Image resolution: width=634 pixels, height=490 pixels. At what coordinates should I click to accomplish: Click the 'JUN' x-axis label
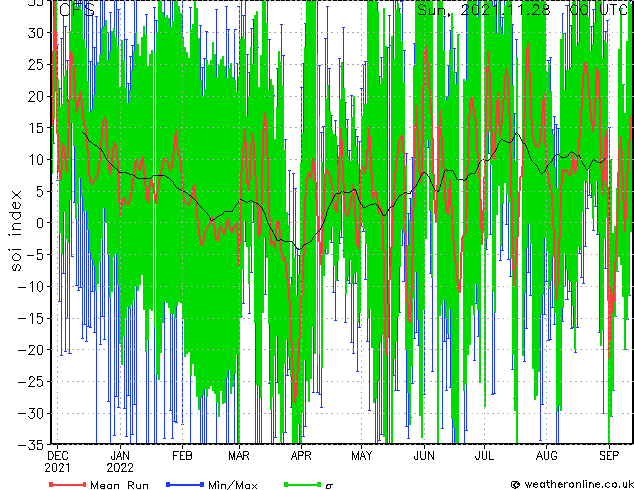(x=424, y=456)
